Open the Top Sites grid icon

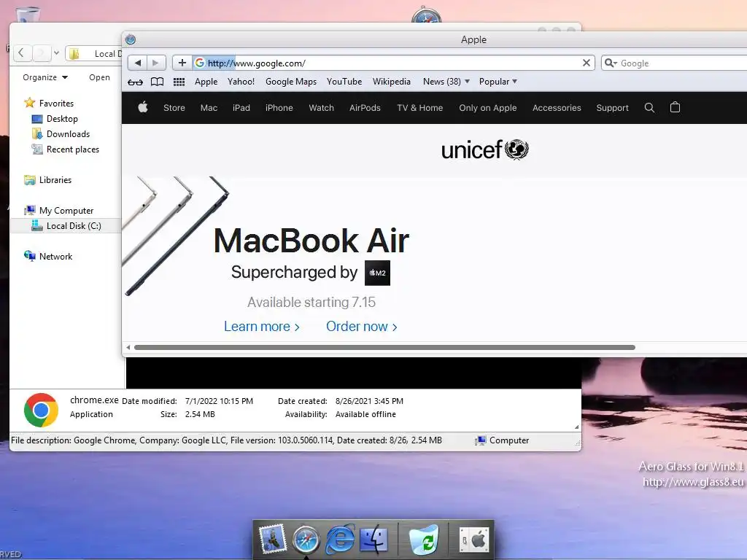coord(179,82)
